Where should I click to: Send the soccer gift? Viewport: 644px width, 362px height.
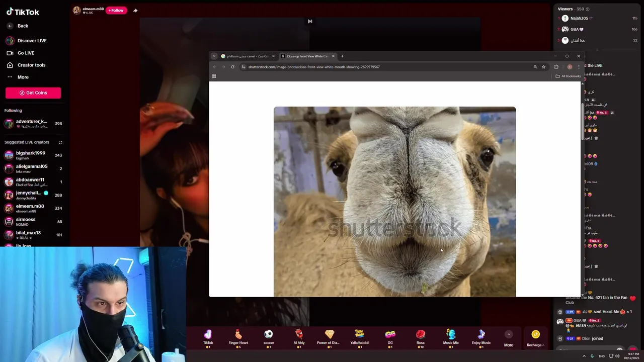(x=269, y=338)
